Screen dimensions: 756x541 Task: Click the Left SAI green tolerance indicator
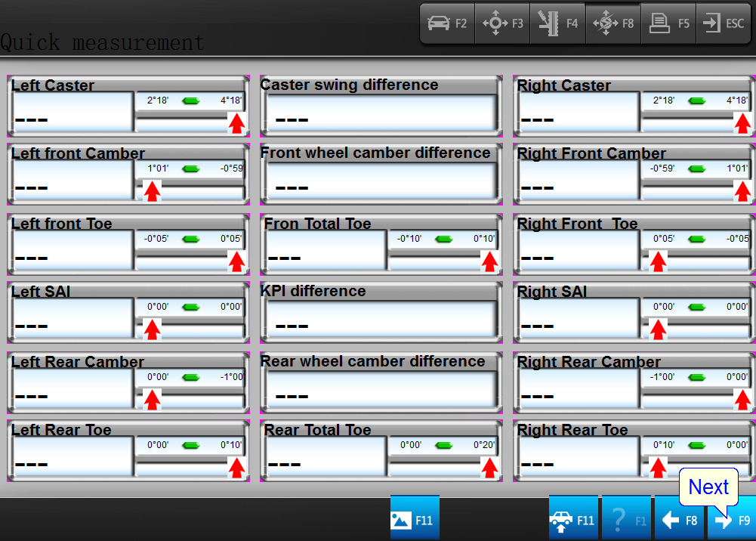tap(191, 307)
